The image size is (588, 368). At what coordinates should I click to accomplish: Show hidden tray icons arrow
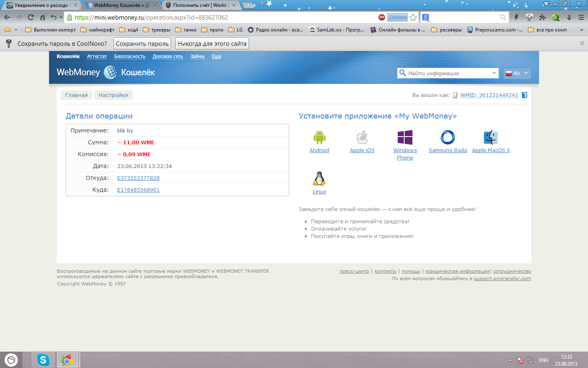click(x=510, y=360)
